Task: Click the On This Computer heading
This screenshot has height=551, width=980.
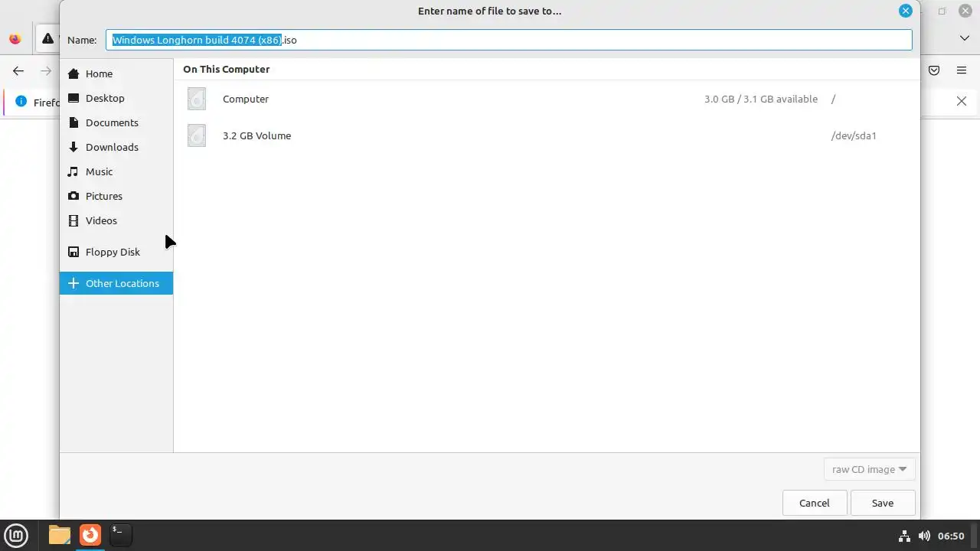Action: (226, 69)
